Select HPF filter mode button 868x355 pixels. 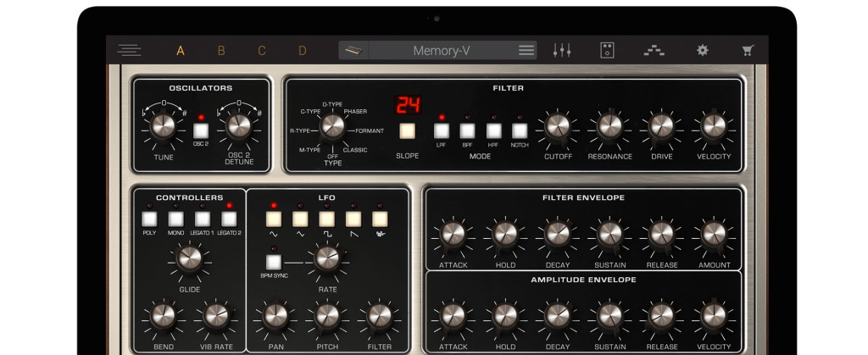(493, 130)
